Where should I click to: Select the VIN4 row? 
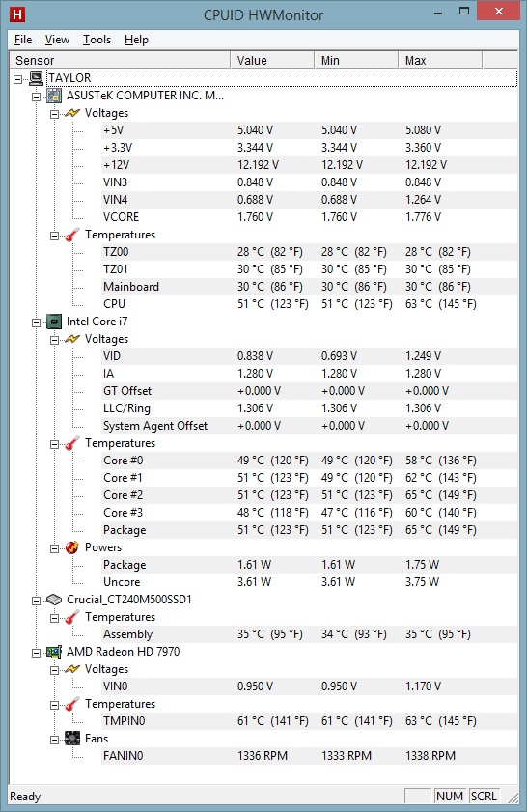click(x=310, y=200)
